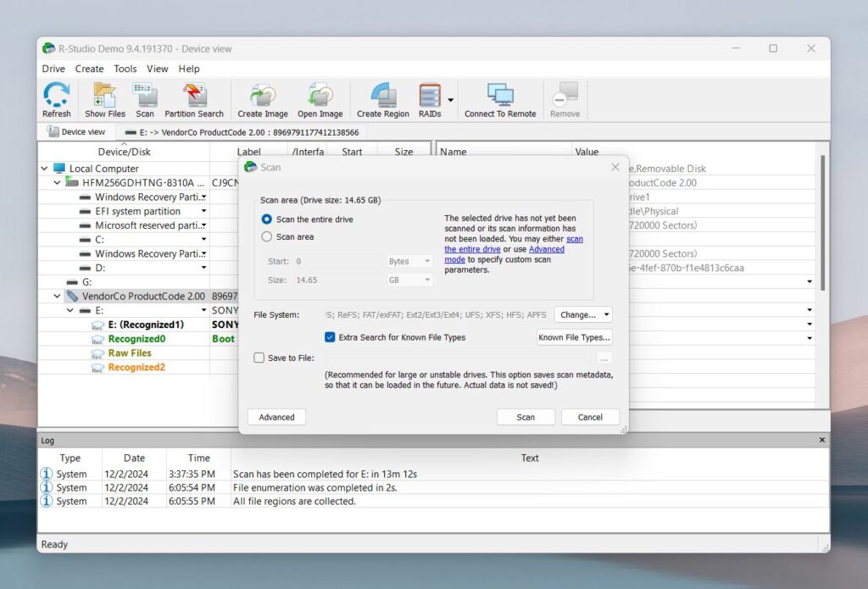Select the Recognized0 partition in the tree
The image size is (868, 589).
[x=136, y=338]
